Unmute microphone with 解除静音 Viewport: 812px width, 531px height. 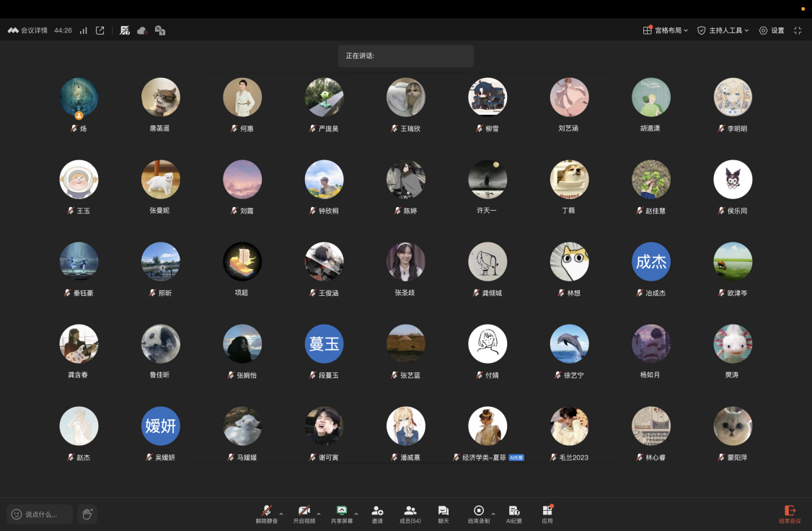[266, 514]
